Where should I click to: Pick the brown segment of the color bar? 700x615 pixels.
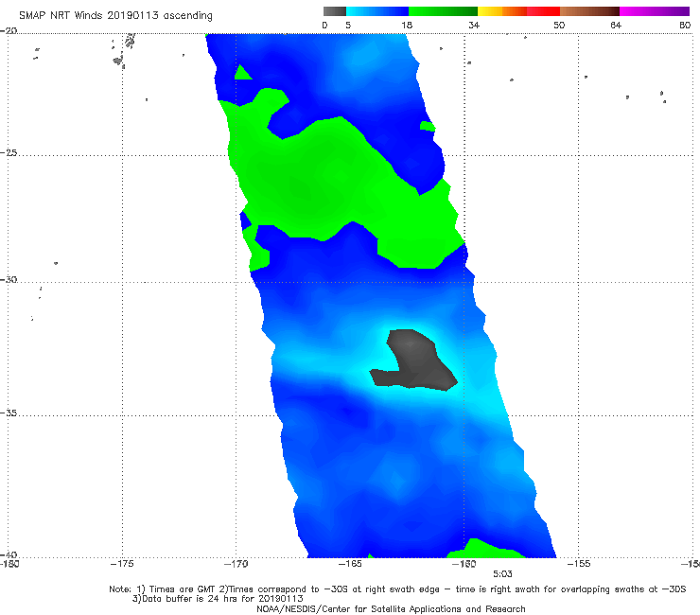[x=589, y=11]
